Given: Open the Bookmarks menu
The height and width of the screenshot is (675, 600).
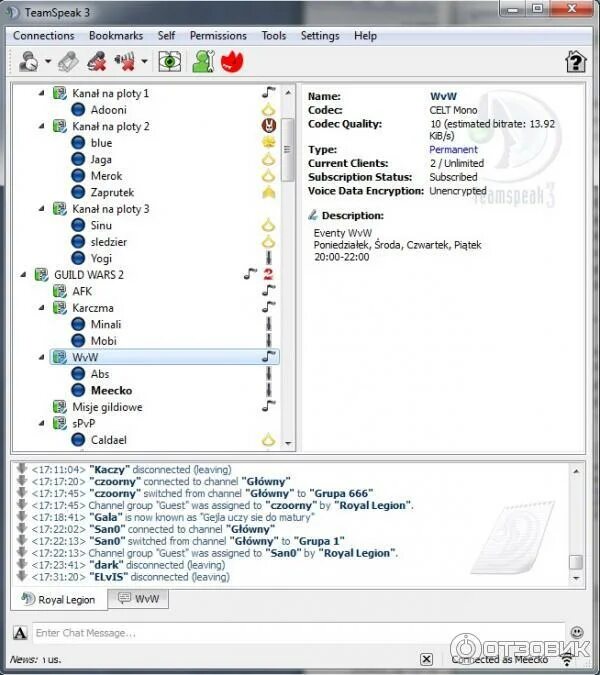Looking at the screenshot, I should (116, 36).
